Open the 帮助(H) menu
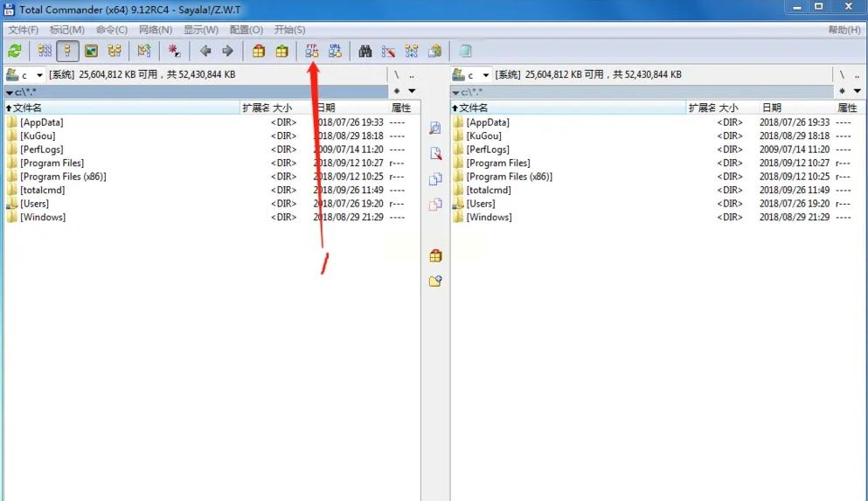This screenshot has height=501, width=868. (x=844, y=30)
